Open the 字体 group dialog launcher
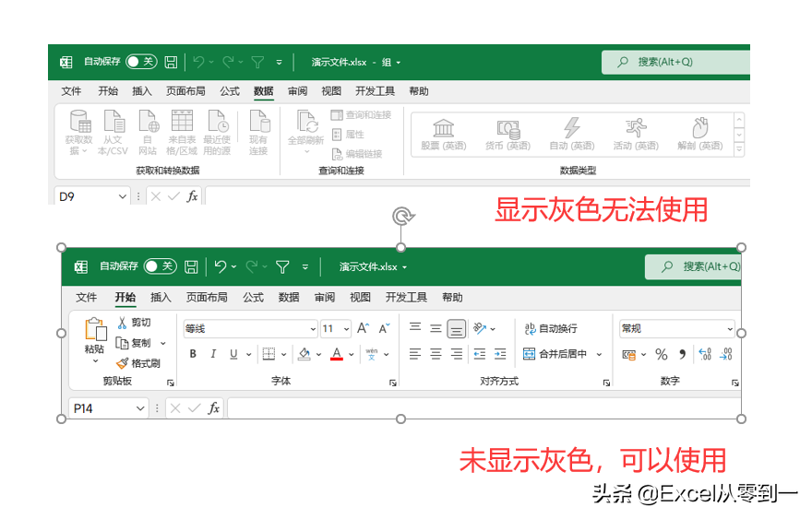 click(393, 383)
